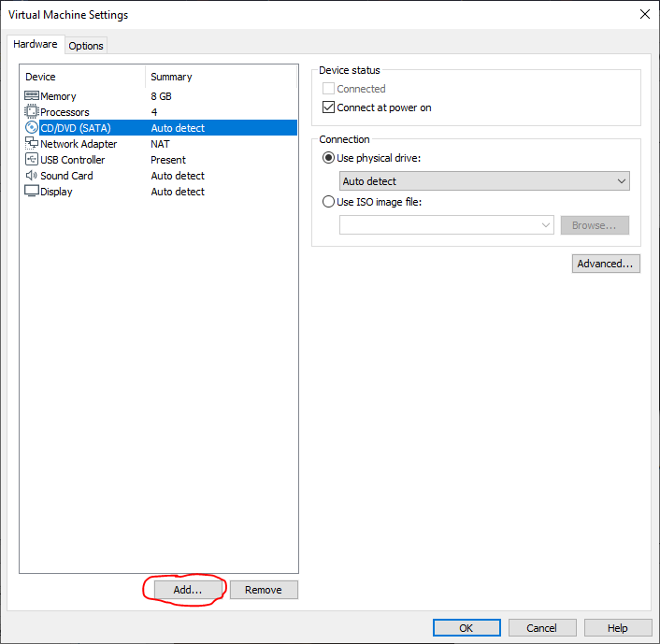Viewport: 660px width, 644px height.
Task: Open the Auto detect physical drive dropdown
Action: [x=484, y=181]
